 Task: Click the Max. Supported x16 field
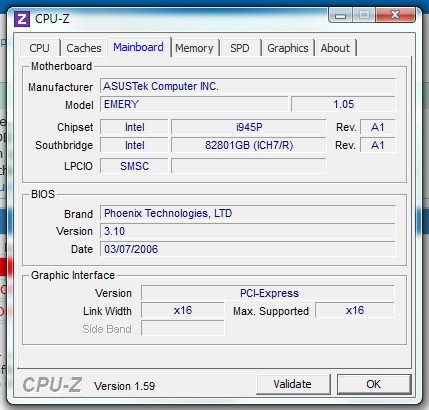pos(355,311)
